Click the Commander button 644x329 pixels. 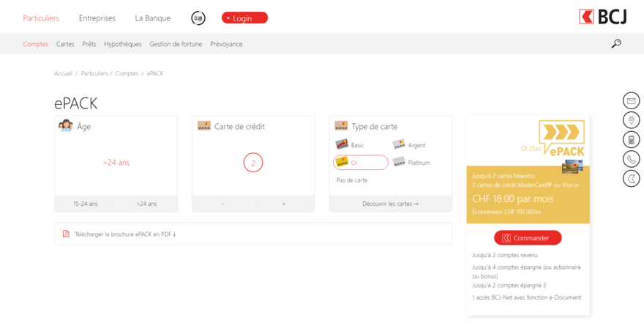click(x=528, y=237)
